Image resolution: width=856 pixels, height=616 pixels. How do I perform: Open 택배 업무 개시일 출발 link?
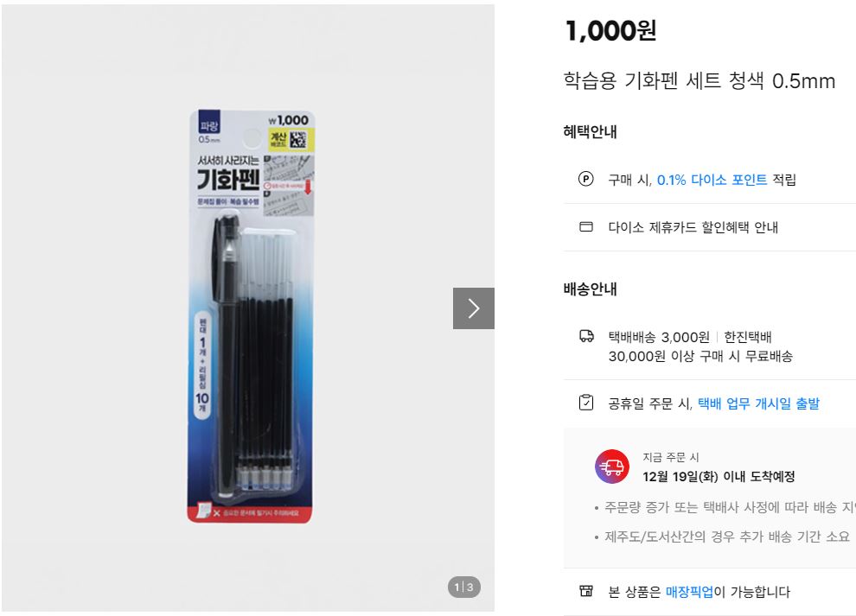tap(759, 403)
